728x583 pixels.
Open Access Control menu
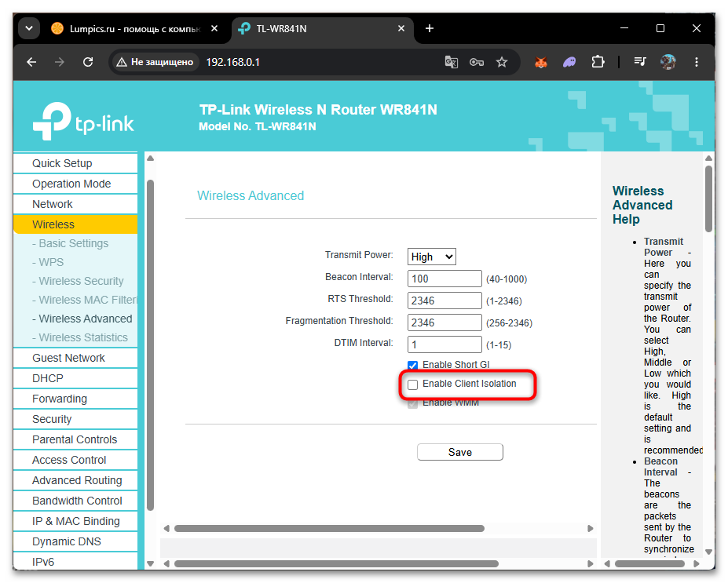click(x=75, y=460)
